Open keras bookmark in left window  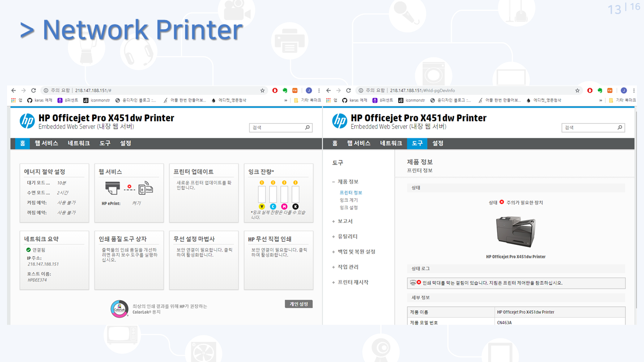coord(40,100)
